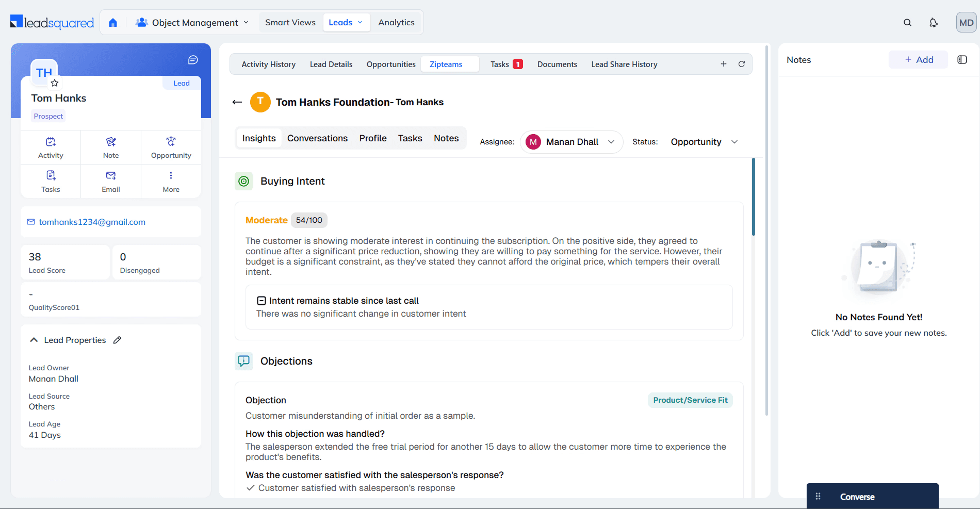
Task: Open the MD user avatar menu
Action: (966, 22)
